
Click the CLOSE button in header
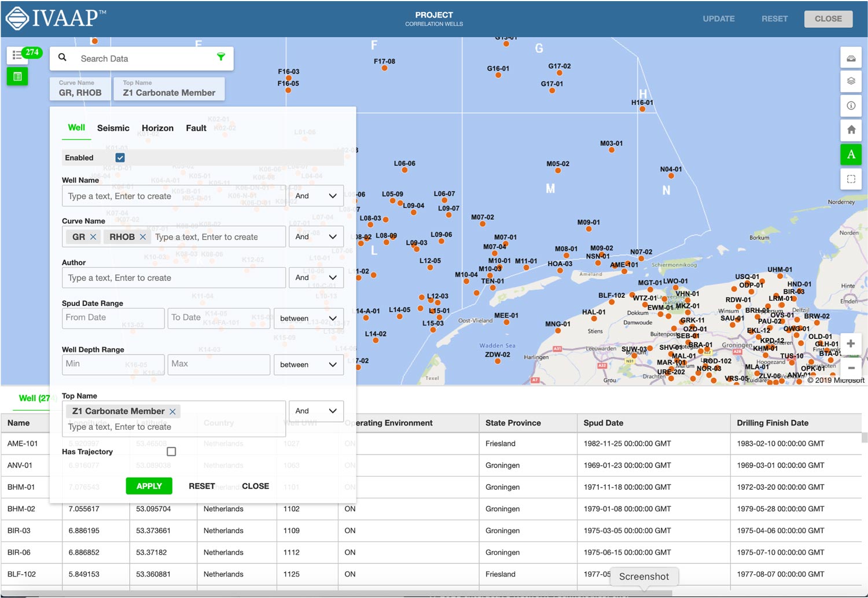[829, 19]
